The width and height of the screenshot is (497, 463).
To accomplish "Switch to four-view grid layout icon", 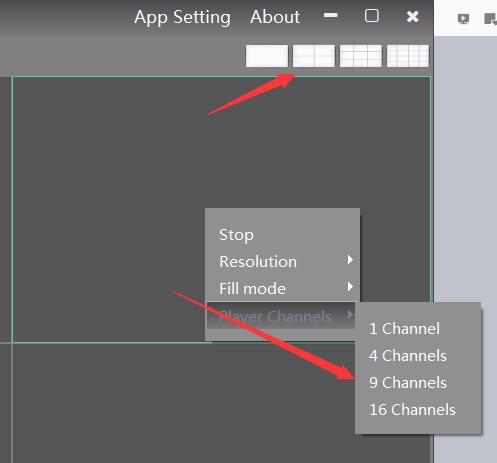I will click(314, 56).
